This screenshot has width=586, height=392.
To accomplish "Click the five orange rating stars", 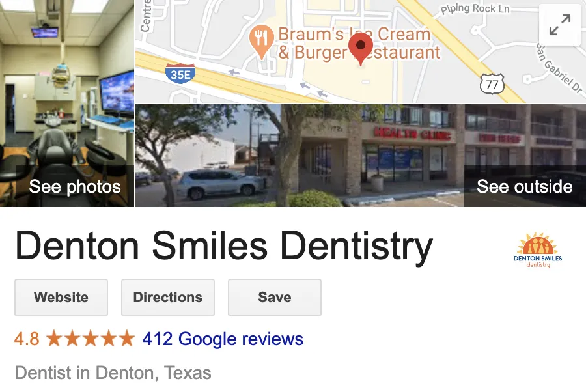I will [x=90, y=339].
